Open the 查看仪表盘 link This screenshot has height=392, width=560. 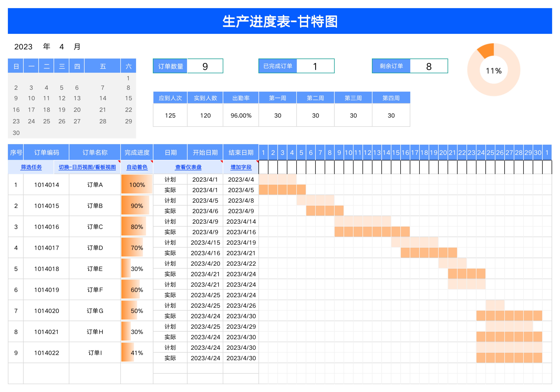coord(188,167)
